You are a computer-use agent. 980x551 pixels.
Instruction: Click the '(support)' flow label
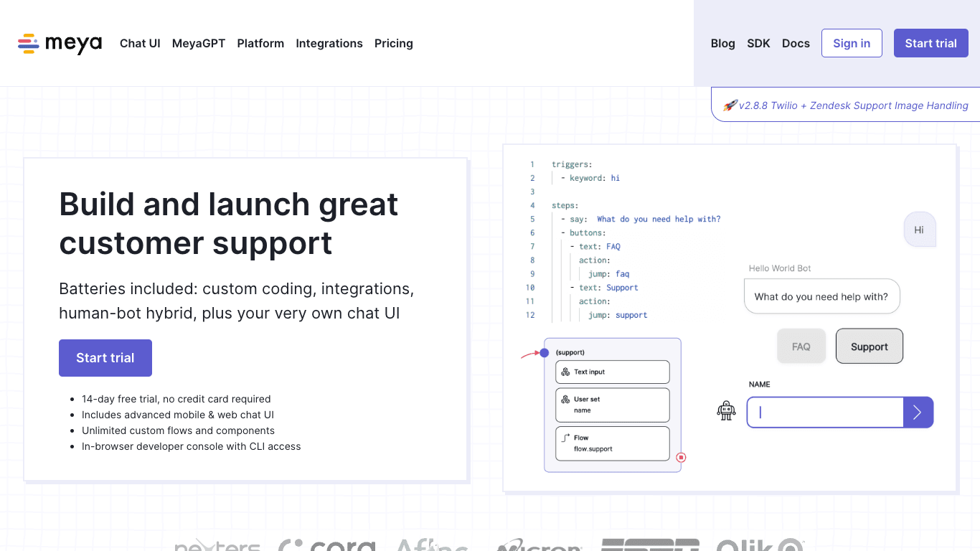click(570, 352)
